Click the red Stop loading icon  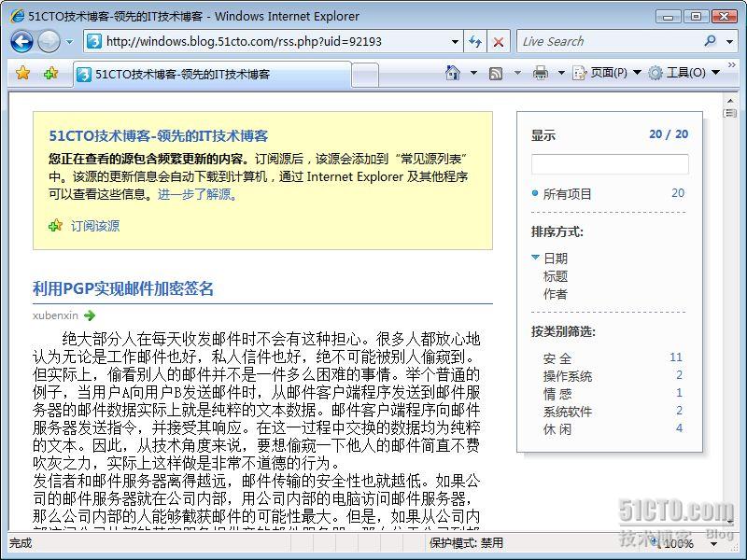pos(499,42)
